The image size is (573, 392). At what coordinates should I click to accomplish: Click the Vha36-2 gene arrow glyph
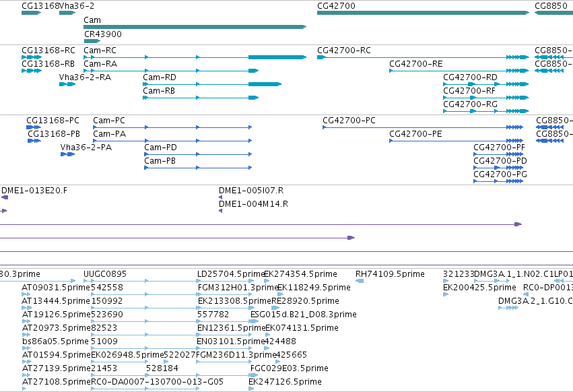[67, 13]
